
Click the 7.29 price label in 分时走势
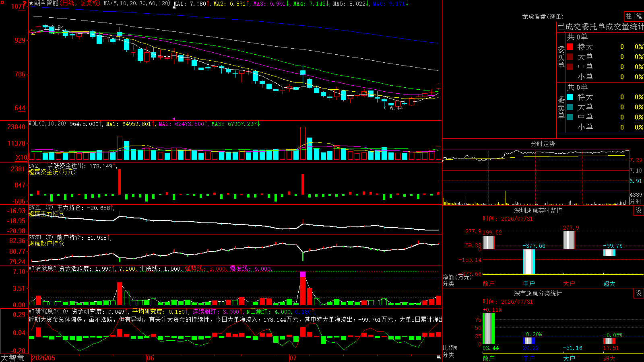pos(636,160)
